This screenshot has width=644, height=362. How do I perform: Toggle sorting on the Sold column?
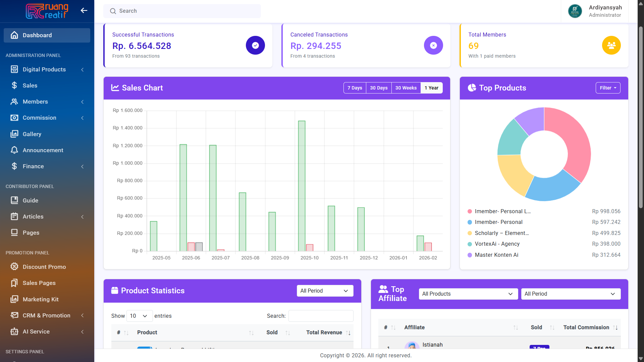tap(287, 333)
